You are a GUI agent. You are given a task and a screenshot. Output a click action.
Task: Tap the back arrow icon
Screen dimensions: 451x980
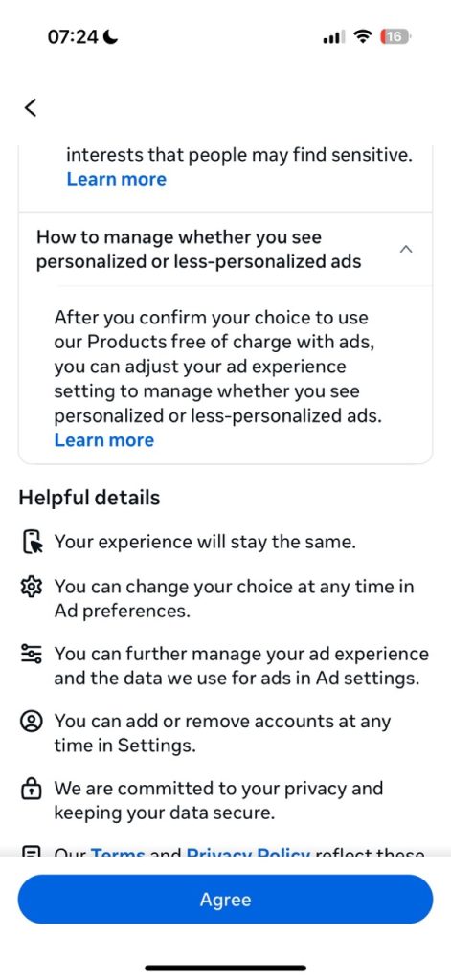coord(30,107)
